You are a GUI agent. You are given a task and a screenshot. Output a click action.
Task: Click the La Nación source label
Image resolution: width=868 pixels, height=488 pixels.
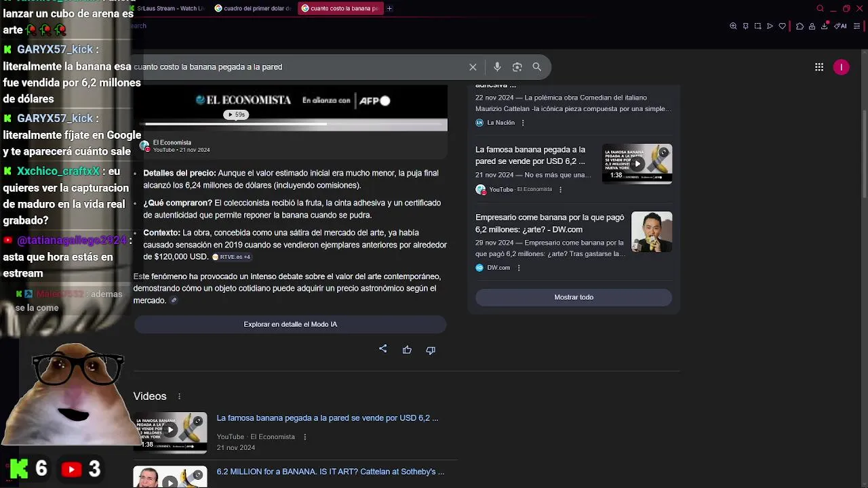click(x=500, y=123)
